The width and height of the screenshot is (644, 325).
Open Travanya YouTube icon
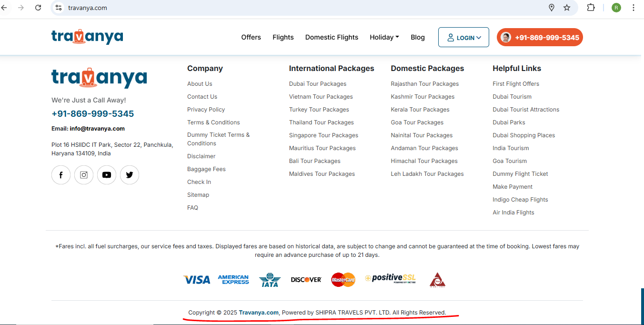coord(107,175)
